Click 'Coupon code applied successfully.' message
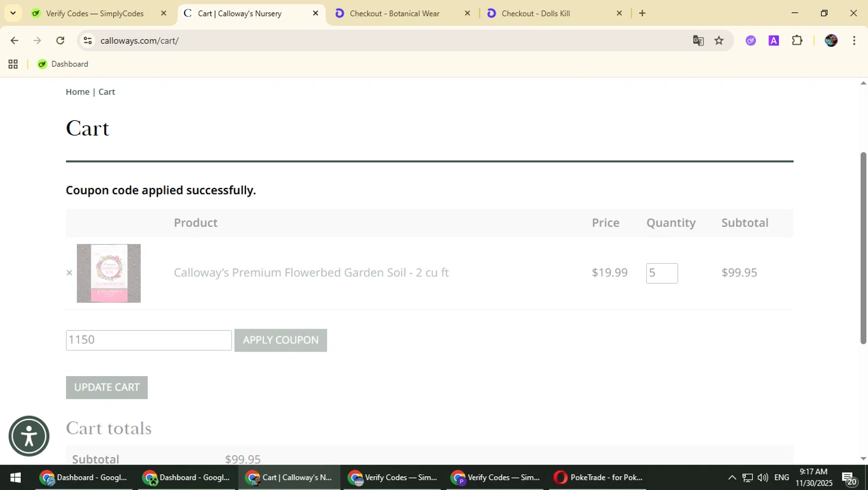The height and width of the screenshot is (490, 868). pos(161,190)
